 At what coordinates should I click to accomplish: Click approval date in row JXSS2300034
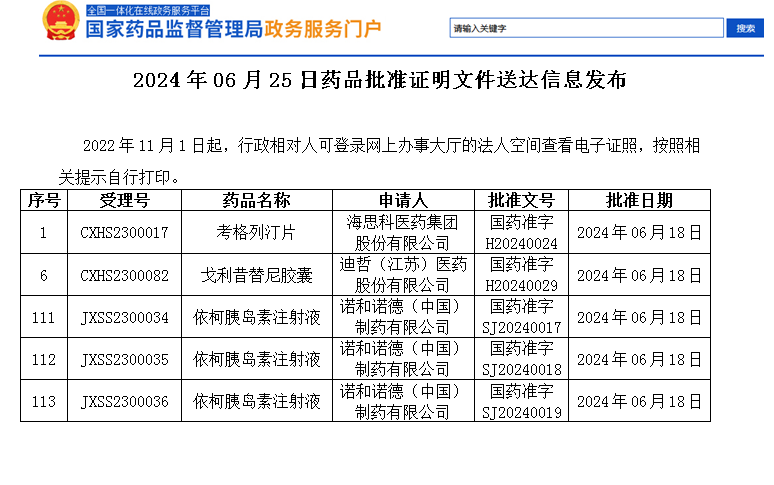click(x=639, y=317)
